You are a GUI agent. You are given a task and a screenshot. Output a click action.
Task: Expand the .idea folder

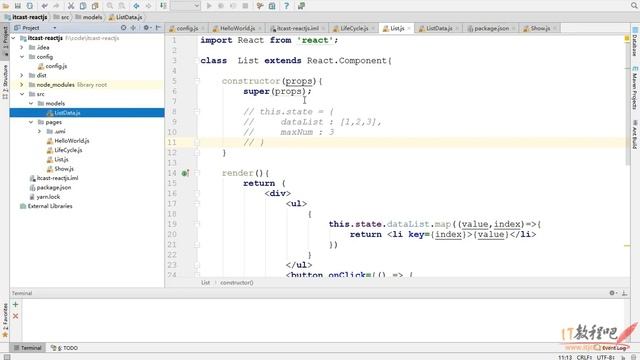coord(22,47)
